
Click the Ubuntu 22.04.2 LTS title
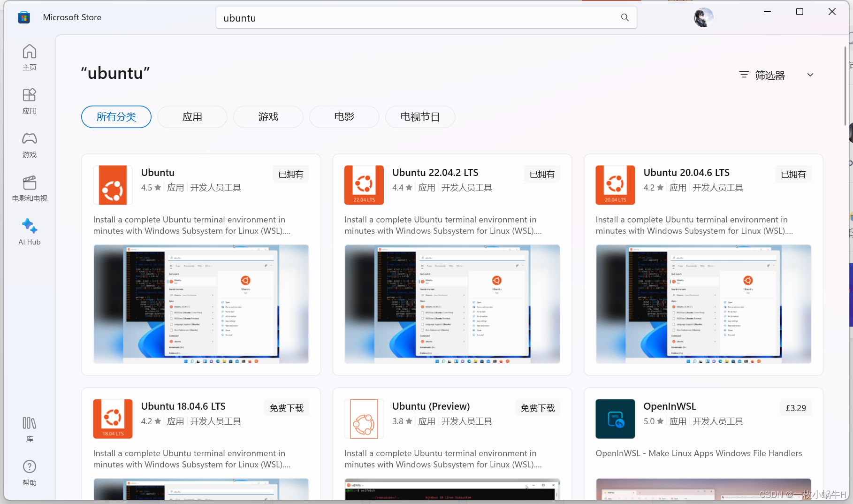click(x=435, y=173)
